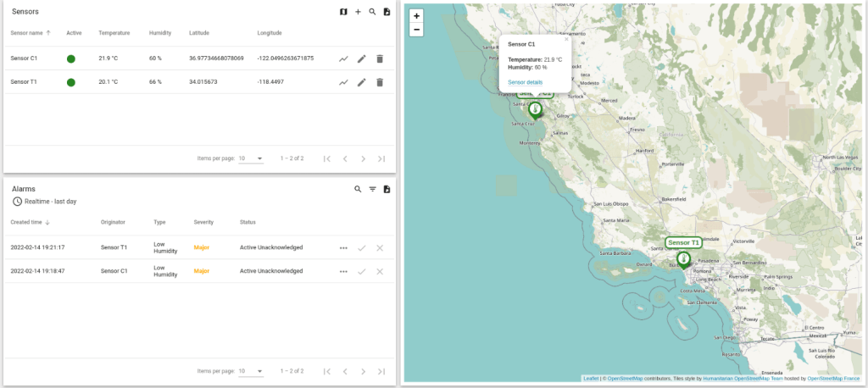
Task: Open Sensors items per page dropdown
Action: click(251, 159)
